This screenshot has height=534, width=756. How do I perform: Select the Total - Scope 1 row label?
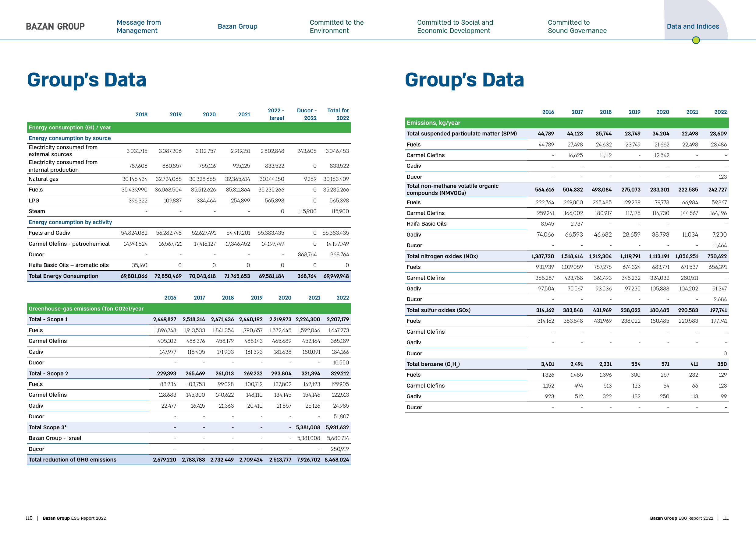point(48,319)
